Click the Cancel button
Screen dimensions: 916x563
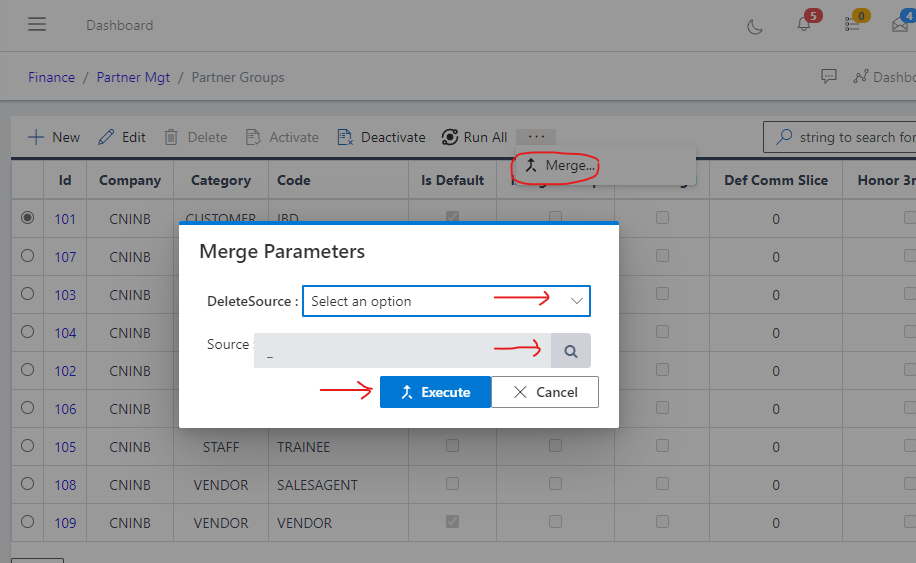[x=545, y=392]
